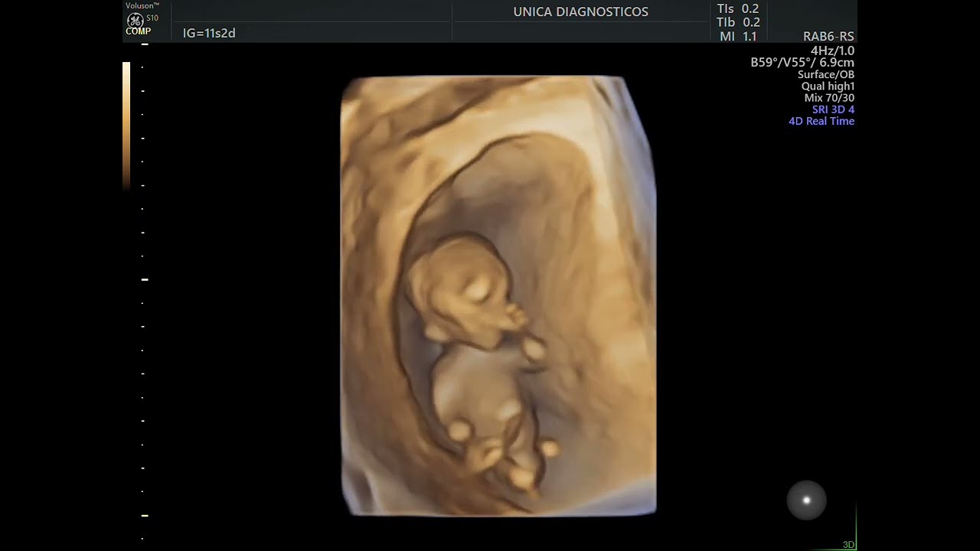
Task: Click the Qual high1 setting
Action: point(828,86)
